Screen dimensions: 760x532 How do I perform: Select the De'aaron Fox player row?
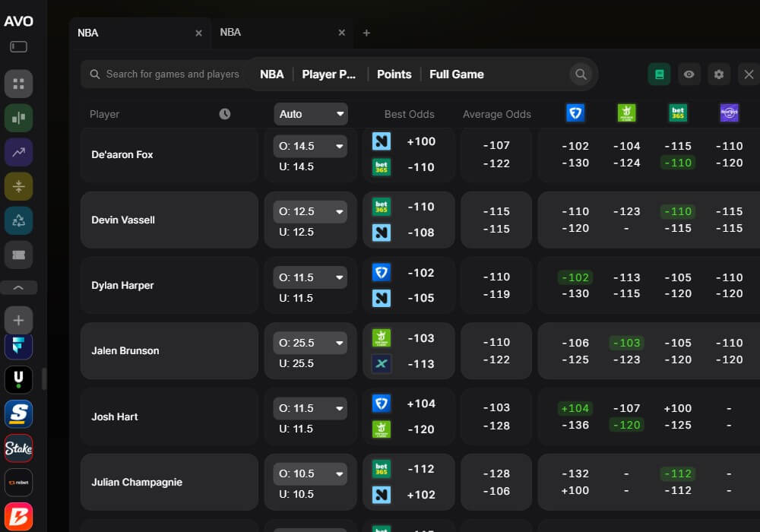pos(169,154)
